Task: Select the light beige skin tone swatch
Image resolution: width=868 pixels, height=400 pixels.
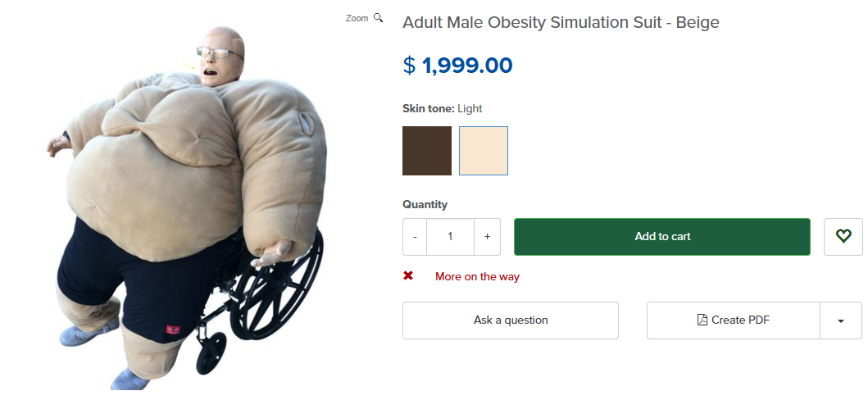Action: tap(484, 151)
